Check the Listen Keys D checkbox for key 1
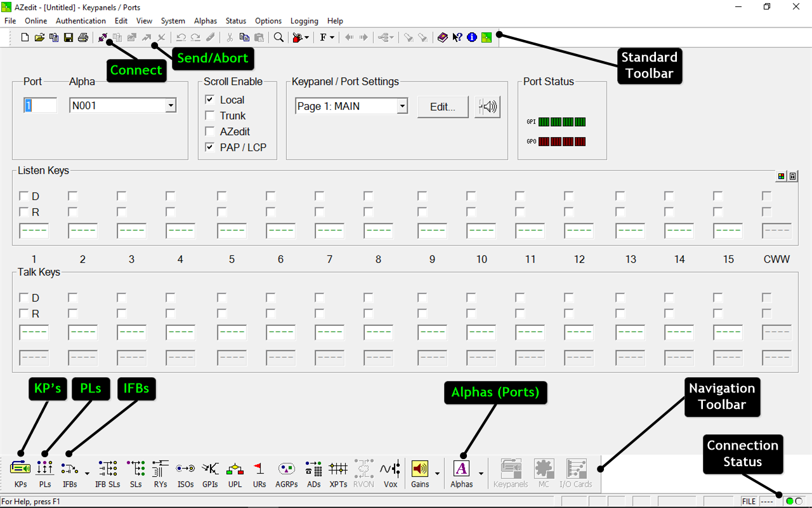The width and height of the screenshot is (812, 508). pyautogui.click(x=23, y=196)
